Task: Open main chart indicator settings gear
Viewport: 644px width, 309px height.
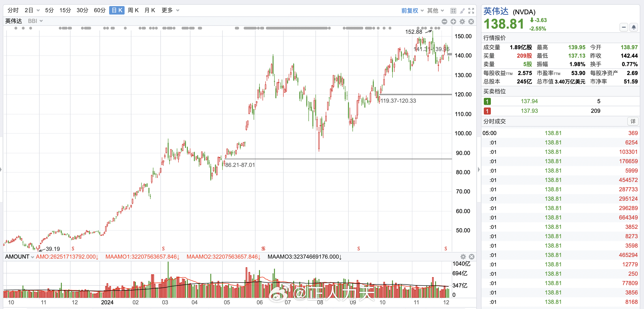Action: [462, 22]
